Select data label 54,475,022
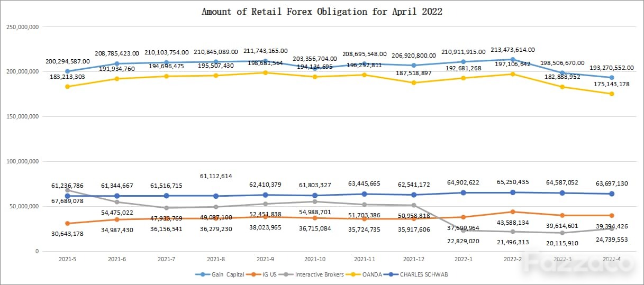 [x=117, y=213]
